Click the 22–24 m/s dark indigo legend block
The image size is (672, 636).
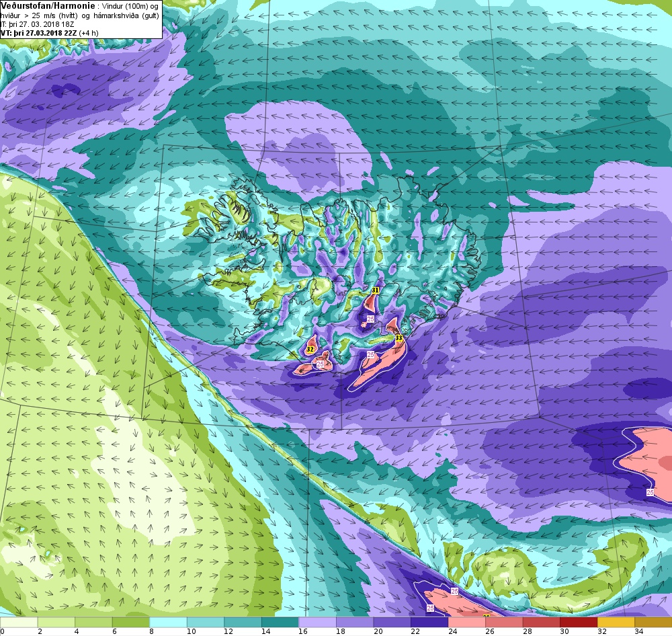pos(429,622)
